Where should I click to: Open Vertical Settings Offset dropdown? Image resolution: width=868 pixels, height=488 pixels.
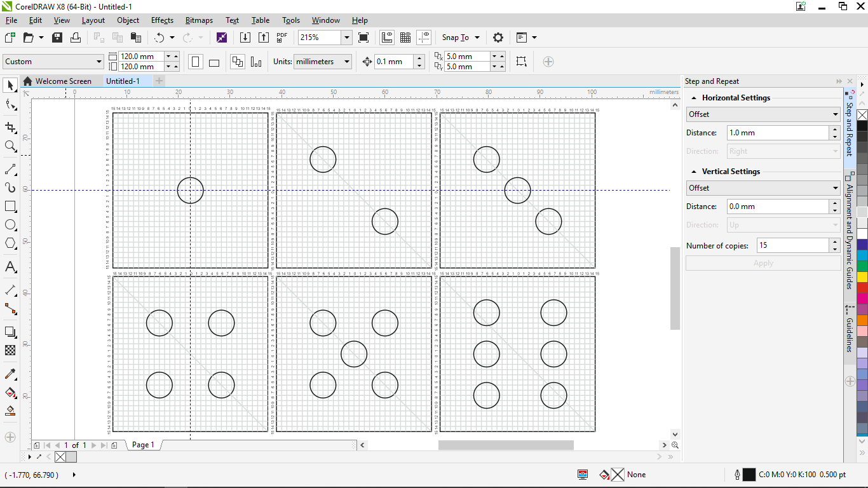pos(763,188)
